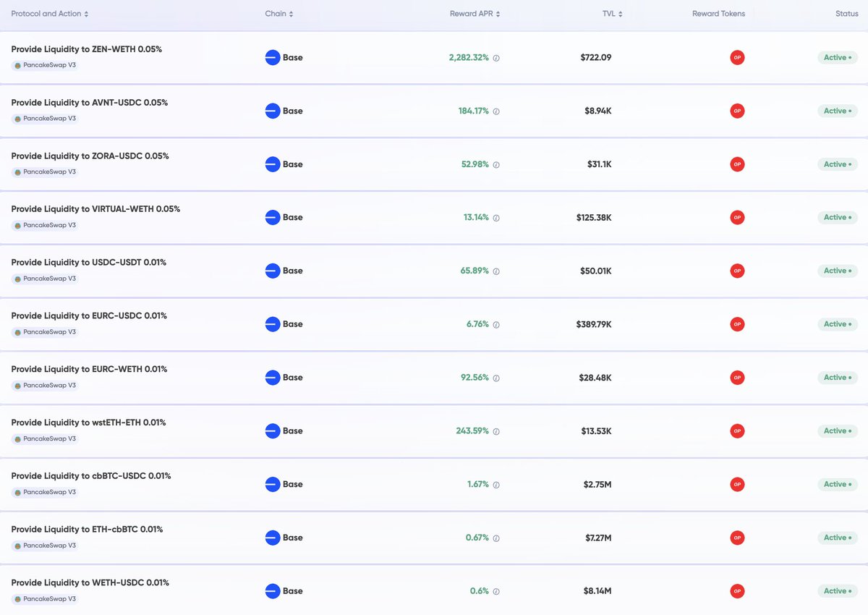Click the Status column header

click(x=847, y=14)
